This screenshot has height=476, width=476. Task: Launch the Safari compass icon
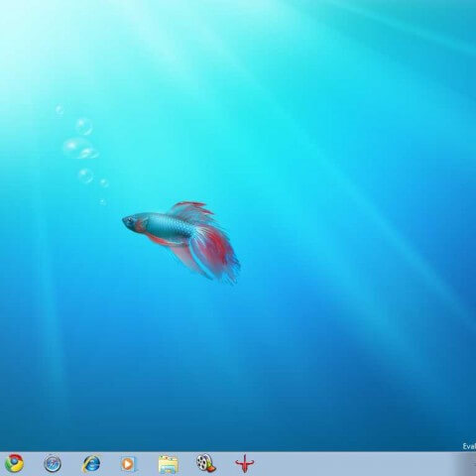pos(53,464)
